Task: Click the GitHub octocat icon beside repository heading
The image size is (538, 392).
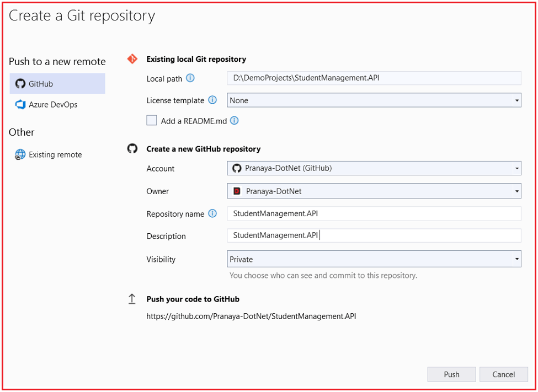Action: pos(132,148)
